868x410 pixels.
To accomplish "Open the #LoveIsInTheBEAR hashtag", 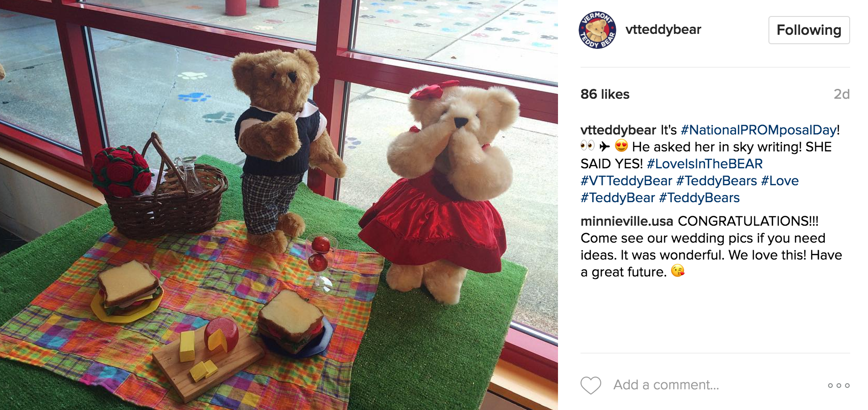I will [705, 164].
